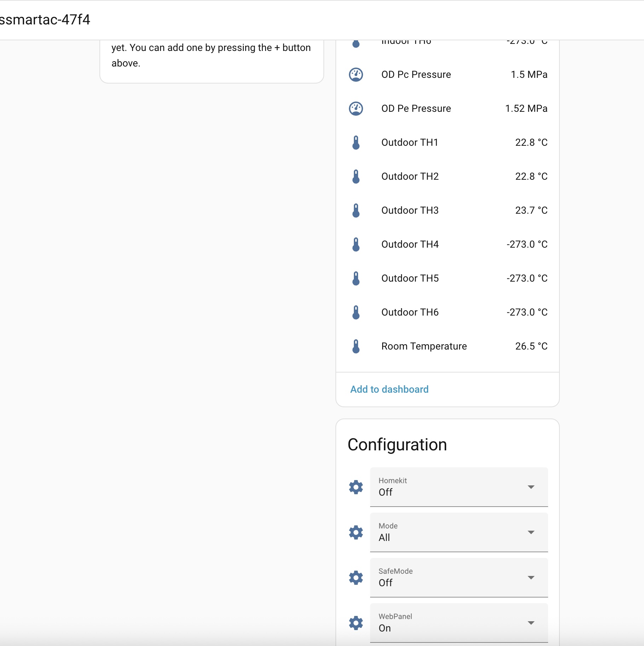
Task: Click the Outdoor TH1 thermometer icon
Action: click(356, 143)
